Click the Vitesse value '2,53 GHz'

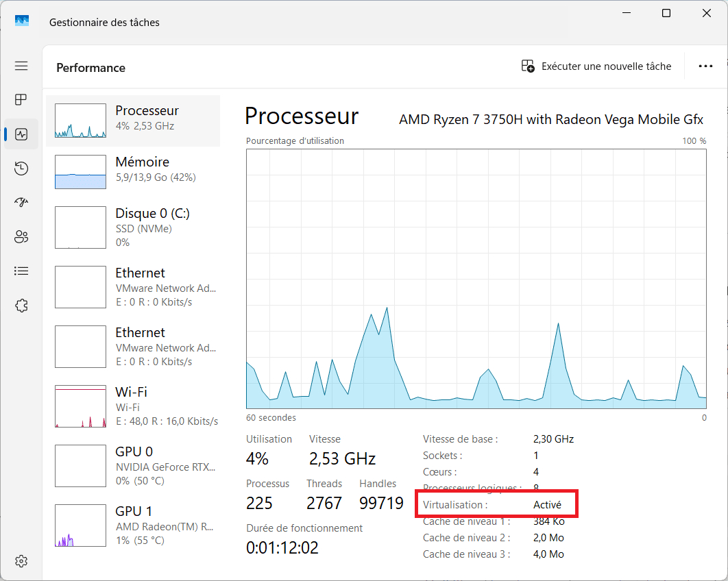tap(342, 459)
